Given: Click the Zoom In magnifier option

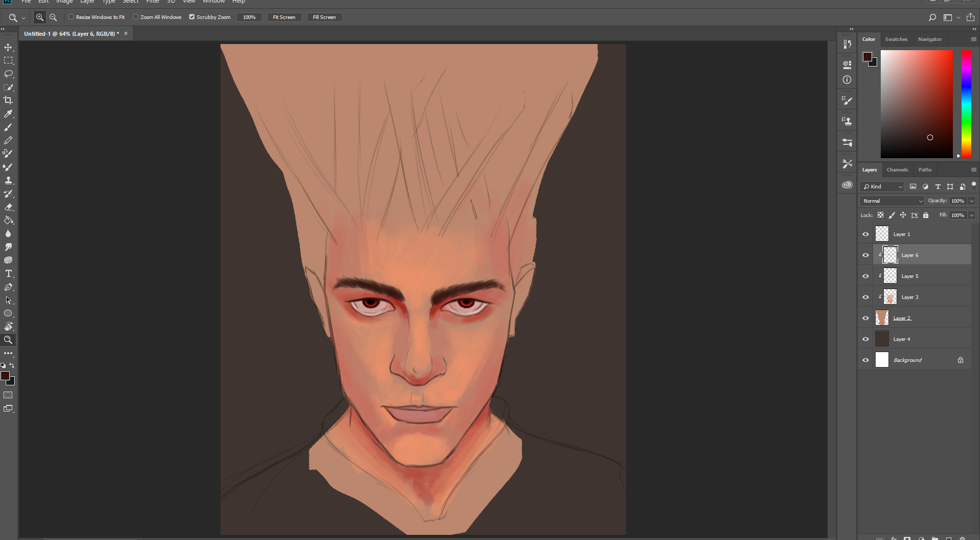Looking at the screenshot, I should pyautogui.click(x=39, y=17).
